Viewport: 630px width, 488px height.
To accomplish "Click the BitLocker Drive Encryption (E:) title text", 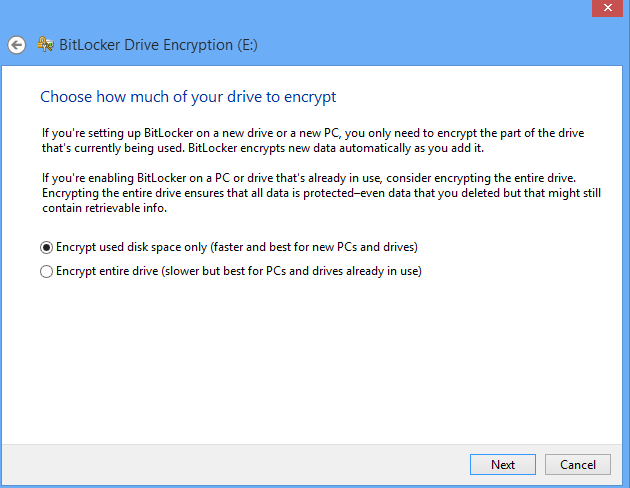I will point(158,45).
